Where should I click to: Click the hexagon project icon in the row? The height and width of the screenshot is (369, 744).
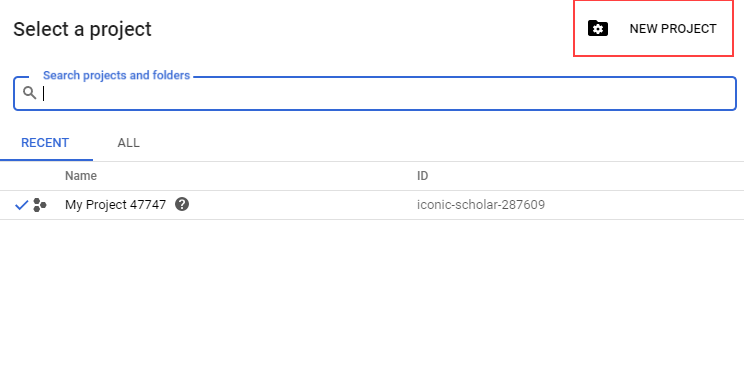click(x=40, y=205)
